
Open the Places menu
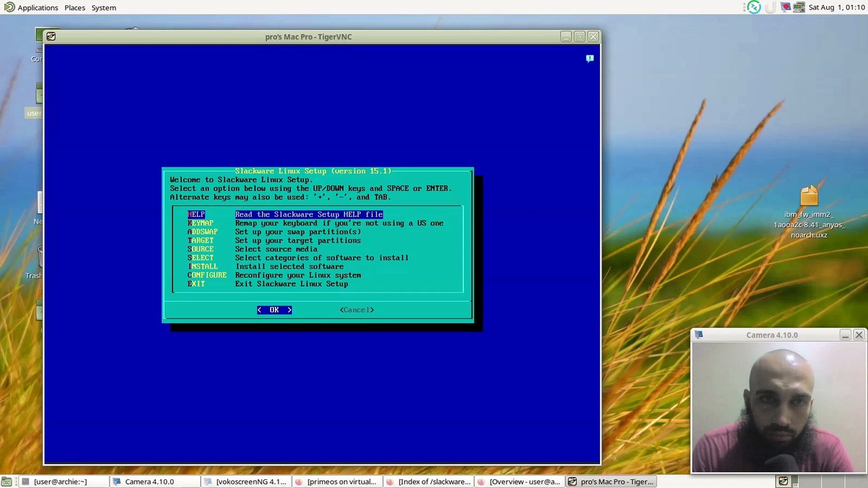coord(75,7)
